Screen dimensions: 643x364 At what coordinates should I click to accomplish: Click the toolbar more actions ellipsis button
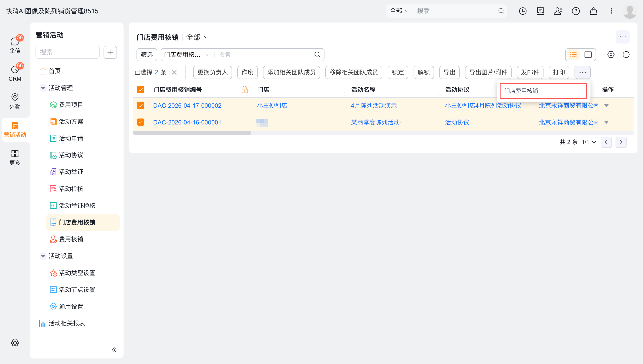tap(582, 72)
